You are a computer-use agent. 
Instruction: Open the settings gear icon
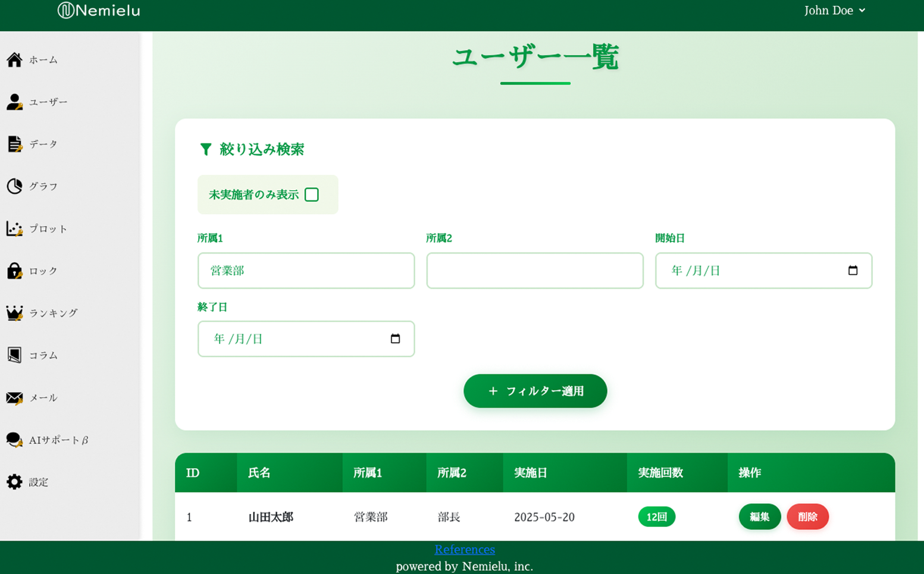click(14, 482)
